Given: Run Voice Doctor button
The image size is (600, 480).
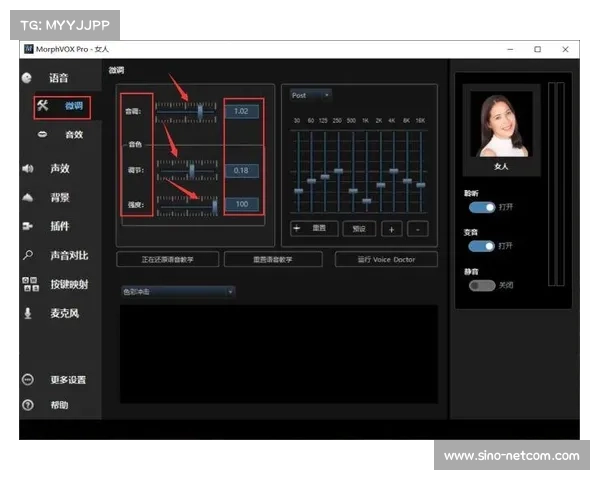Looking at the screenshot, I should 386,260.
